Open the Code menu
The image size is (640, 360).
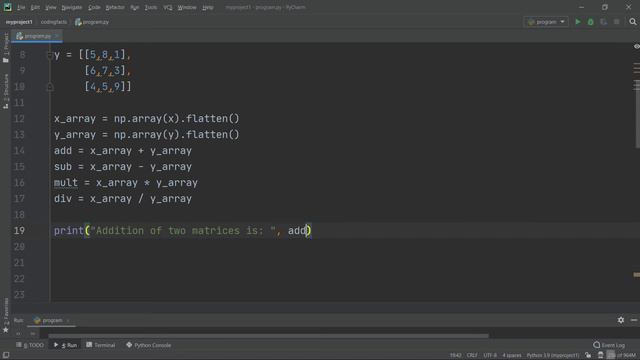94,7
